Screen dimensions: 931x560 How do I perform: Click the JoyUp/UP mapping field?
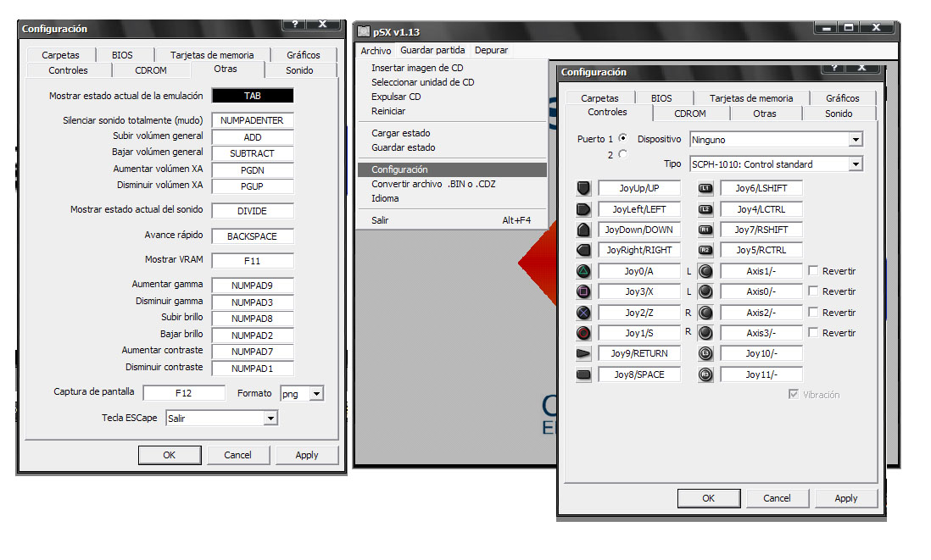(638, 188)
